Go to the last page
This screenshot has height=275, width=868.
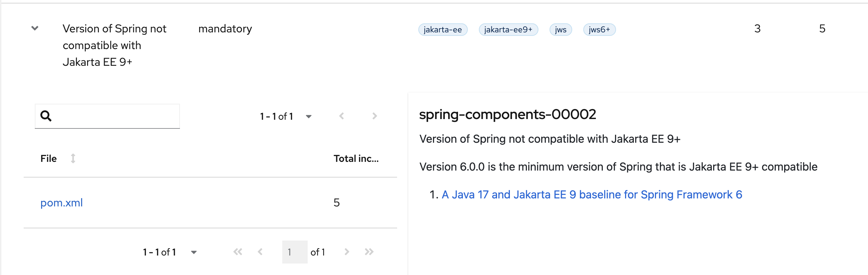(369, 252)
